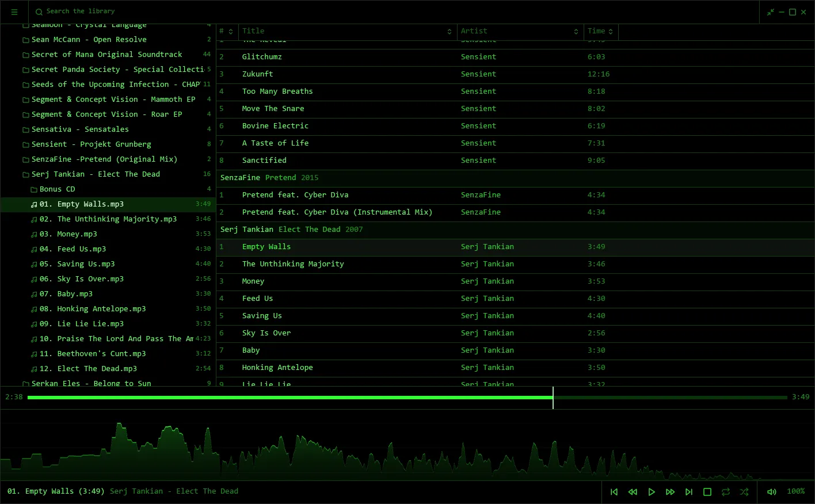Expand the Bonus CD folder
This screenshot has height=504, width=815.
[108, 189]
